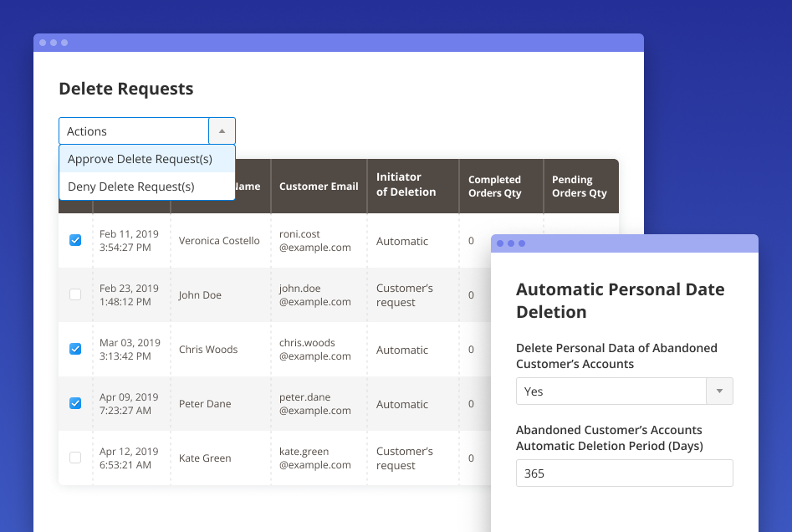Click the window dots on the deletion settings modal
The image size is (792, 532).
click(511, 243)
